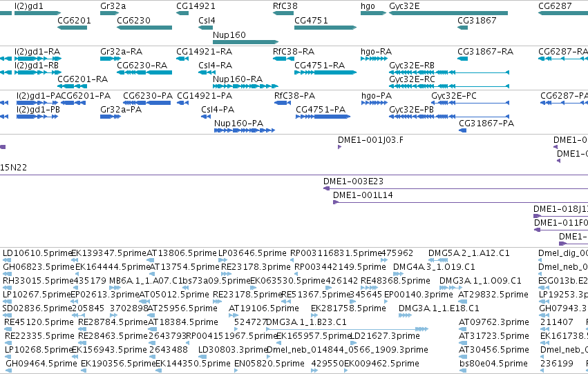Click the RfC38-RA transcript
Viewport: 588px width, 374px height.
tap(283, 59)
